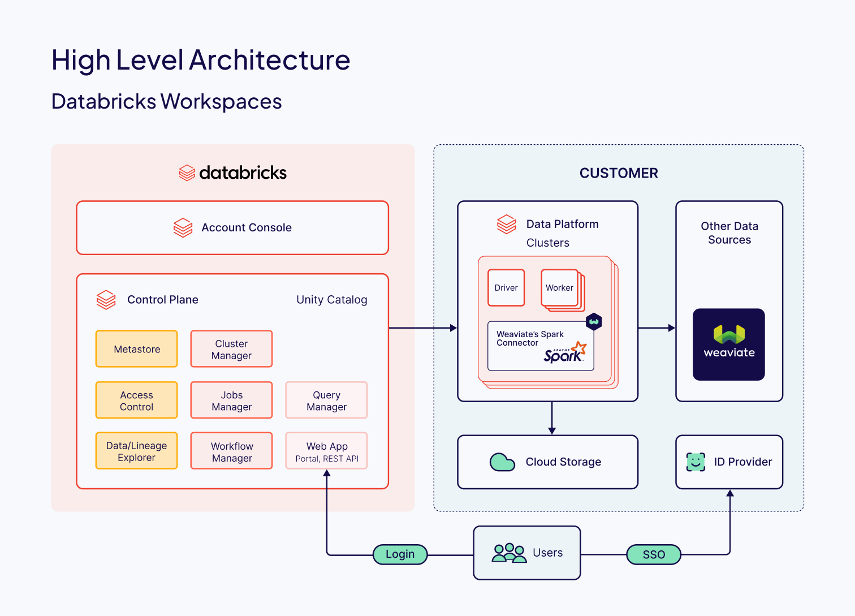Click the 'Other Data Sources' label

click(x=729, y=233)
